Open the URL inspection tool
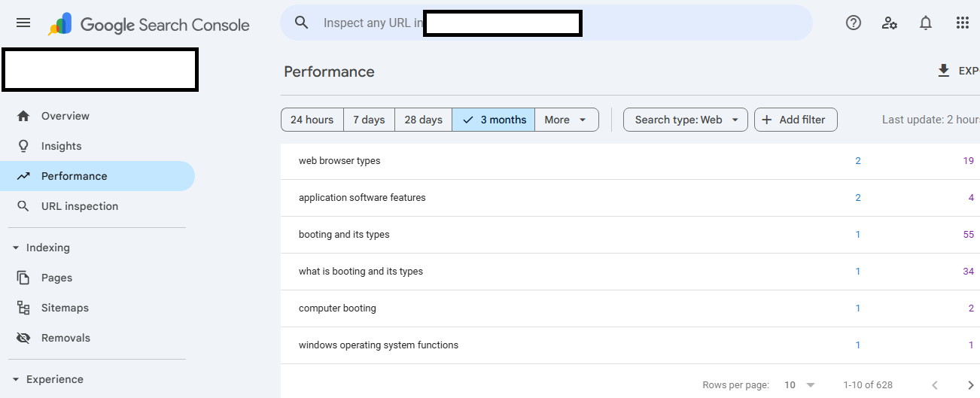This screenshot has height=398, width=980. (x=97, y=206)
